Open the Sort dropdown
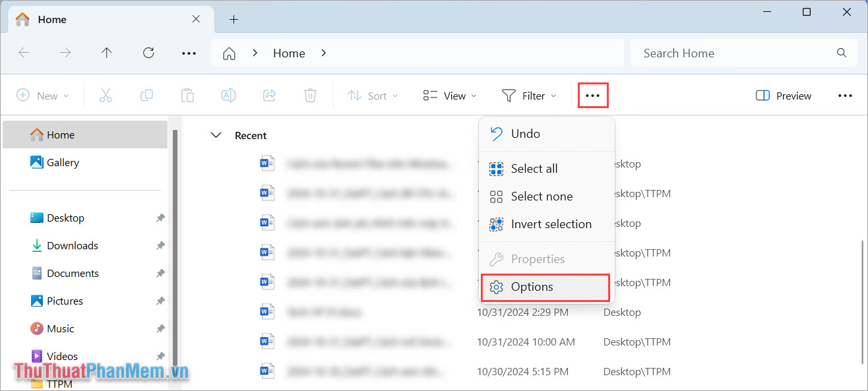868x391 pixels. 373,95
